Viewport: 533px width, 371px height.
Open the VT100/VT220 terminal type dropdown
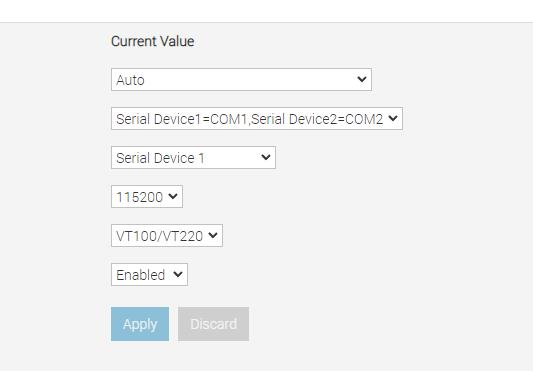(167, 235)
